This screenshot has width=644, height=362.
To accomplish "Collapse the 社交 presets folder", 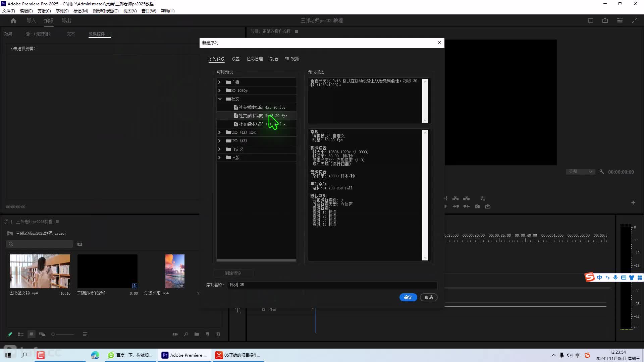I will [220, 99].
